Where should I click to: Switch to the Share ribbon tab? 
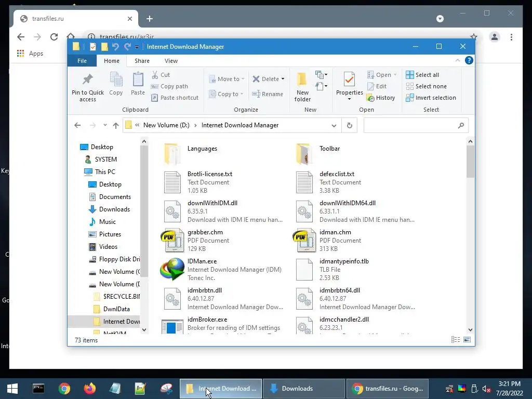click(x=142, y=61)
